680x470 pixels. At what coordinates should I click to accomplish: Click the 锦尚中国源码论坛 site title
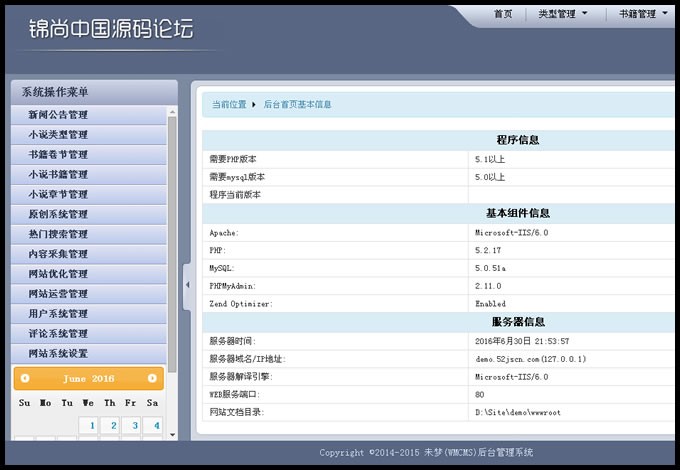111,29
